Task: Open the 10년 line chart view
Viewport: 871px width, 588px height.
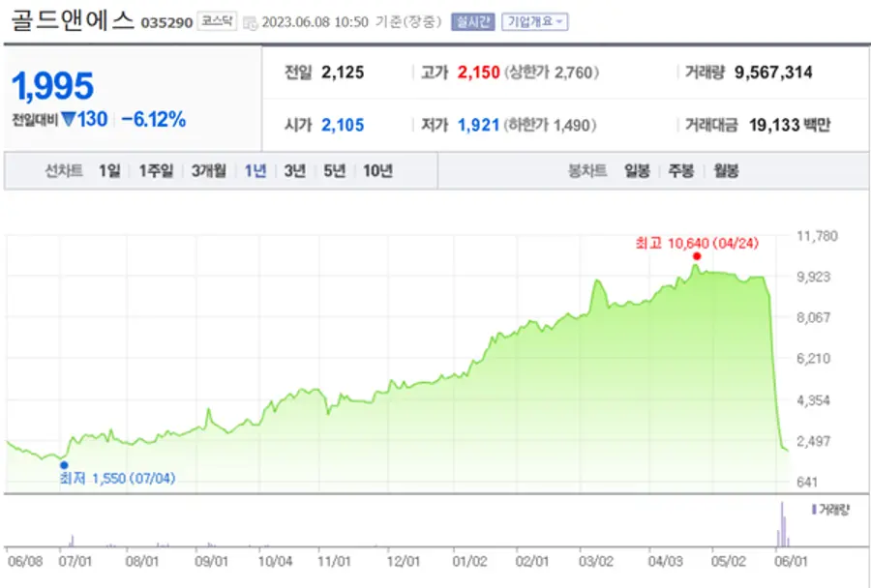Action: [x=377, y=171]
